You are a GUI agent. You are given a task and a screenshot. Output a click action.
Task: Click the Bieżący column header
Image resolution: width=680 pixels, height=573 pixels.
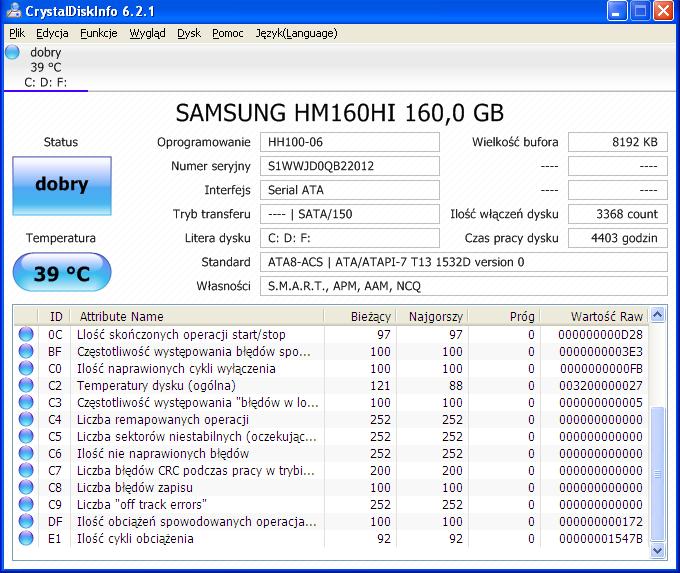click(x=360, y=317)
